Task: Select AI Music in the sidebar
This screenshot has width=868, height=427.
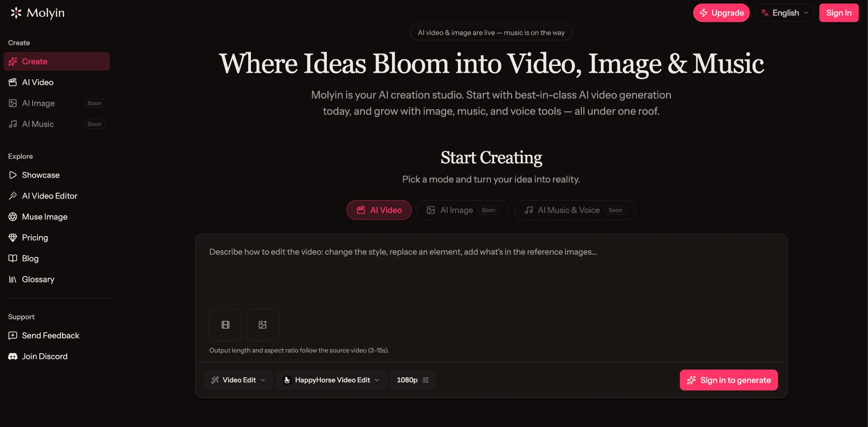Action: tap(57, 124)
